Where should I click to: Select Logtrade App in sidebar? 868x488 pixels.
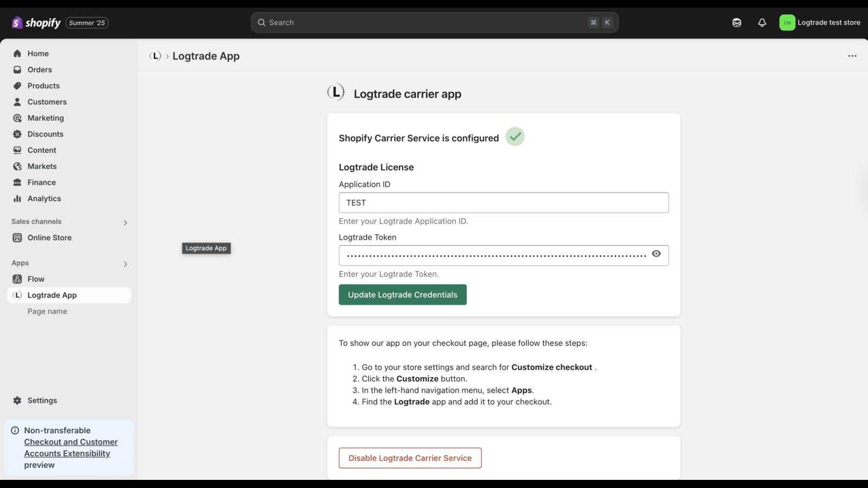[69, 295]
